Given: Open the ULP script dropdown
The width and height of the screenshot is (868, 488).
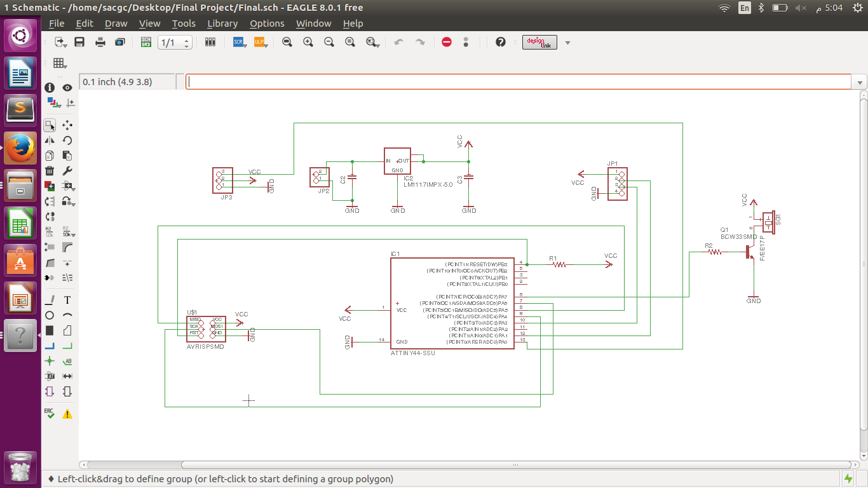Looking at the screenshot, I should (x=260, y=43).
